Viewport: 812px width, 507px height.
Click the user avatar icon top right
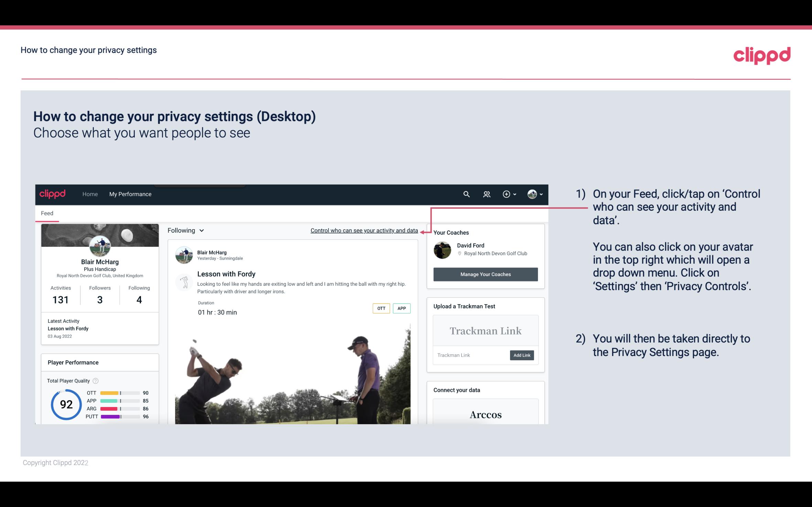coord(532,194)
